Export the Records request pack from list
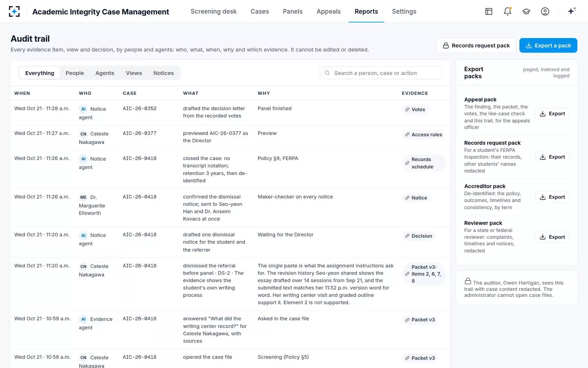 pos(552,157)
